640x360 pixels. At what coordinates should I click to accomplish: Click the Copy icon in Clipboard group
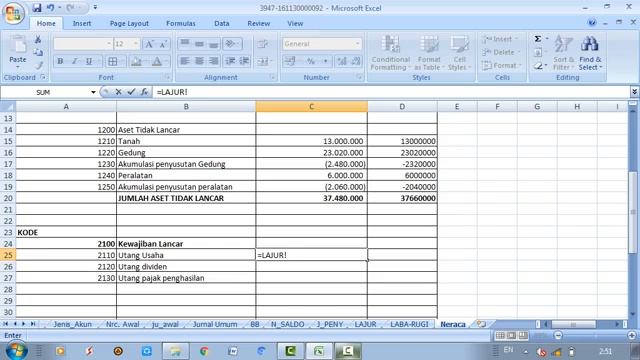click(x=38, y=52)
